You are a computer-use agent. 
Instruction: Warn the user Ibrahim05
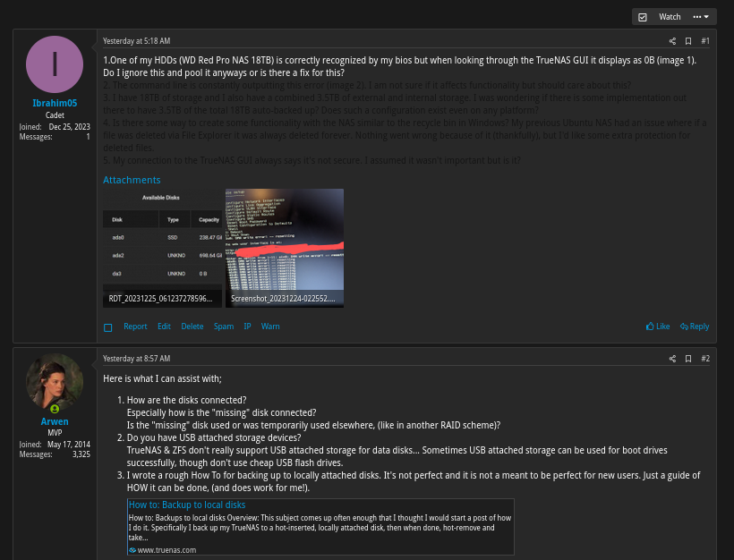(270, 327)
